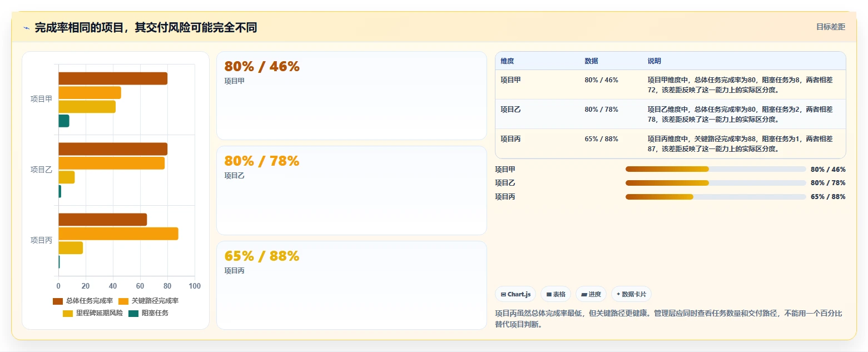Select the 数据卡片 chip label

click(634, 294)
